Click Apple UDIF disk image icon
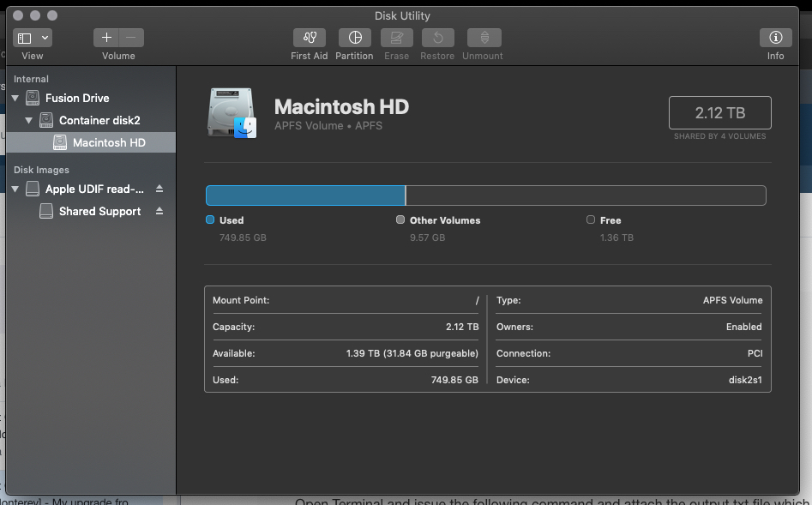 tap(33, 189)
